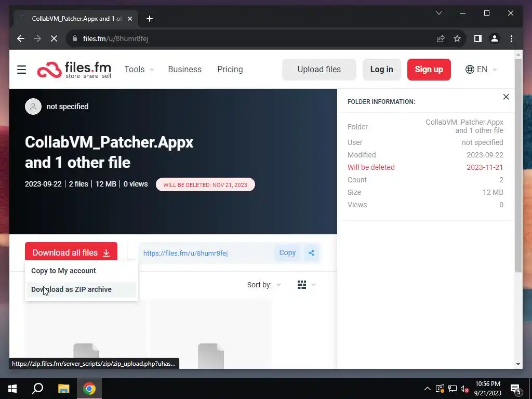This screenshot has width=532, height=399.
Task: Open the notification center icon
Action: [515, 389]
